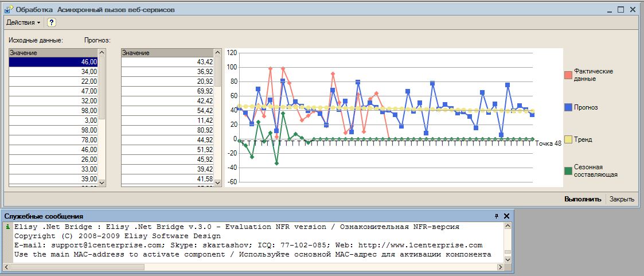Pin the Служебные сообщения panel
This screenshot has height=276, width=644.
point(496,216)
